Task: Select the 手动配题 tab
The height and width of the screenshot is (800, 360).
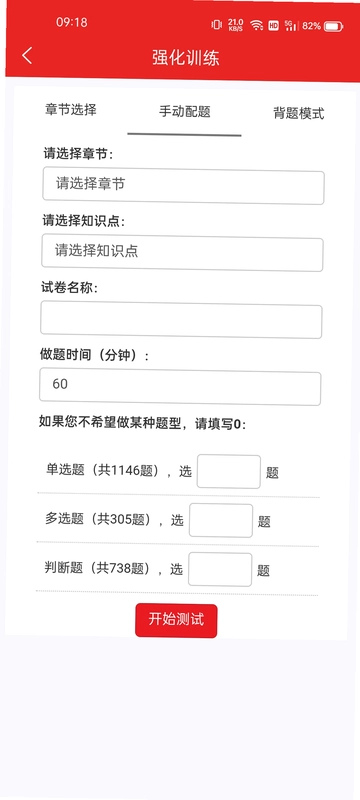Action: pos(185,112)
